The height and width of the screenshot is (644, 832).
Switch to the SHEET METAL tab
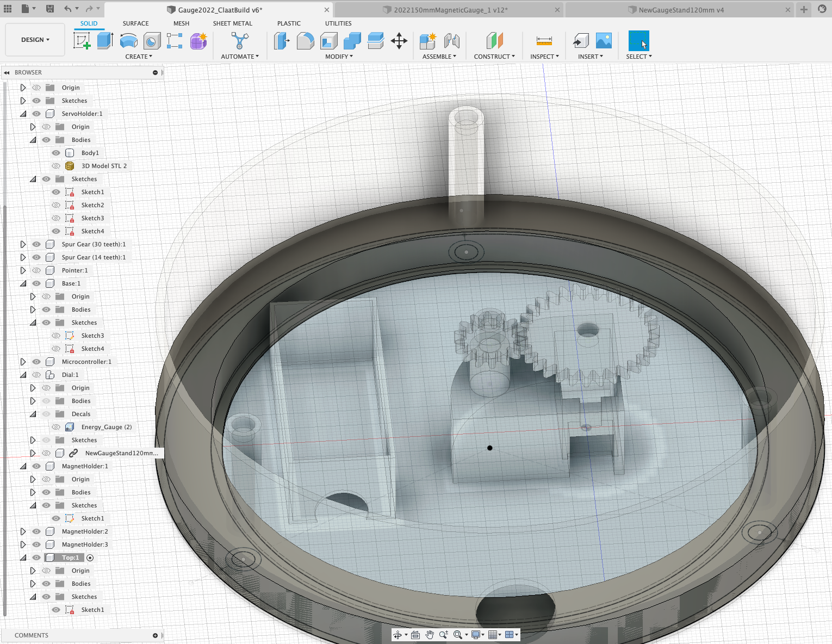[233, 23]
